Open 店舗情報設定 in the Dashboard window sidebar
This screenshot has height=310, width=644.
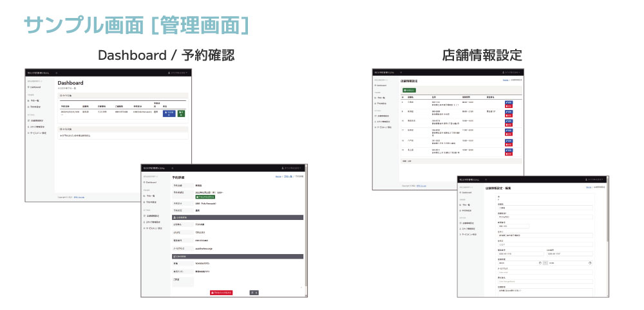35,120
